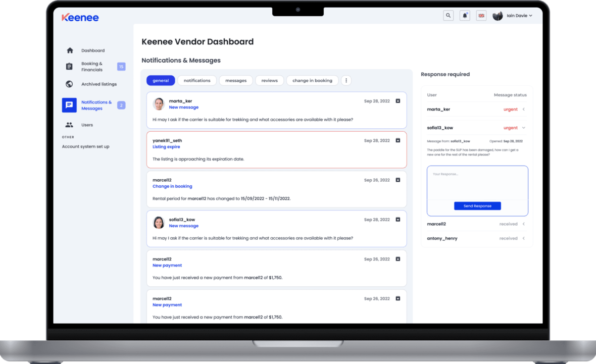Click the Dashboard home icon
This screenshot has height=364, width=596.
click(70, 50)
